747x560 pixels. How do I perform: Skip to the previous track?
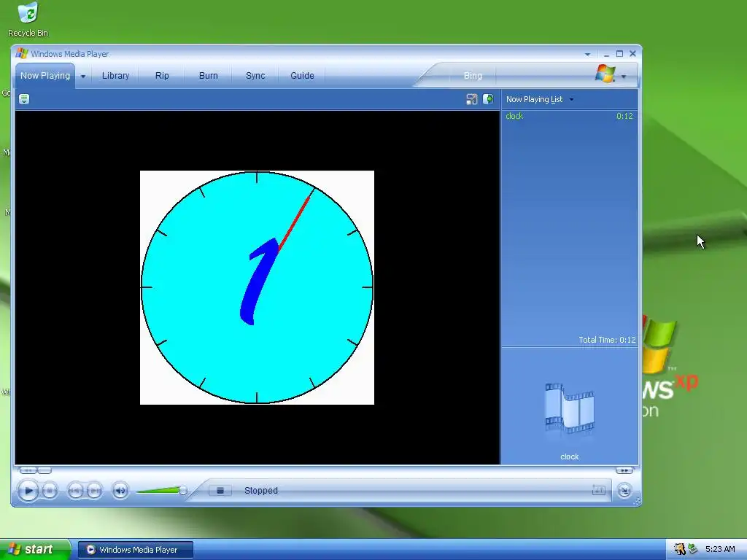[x=75, y=491]
